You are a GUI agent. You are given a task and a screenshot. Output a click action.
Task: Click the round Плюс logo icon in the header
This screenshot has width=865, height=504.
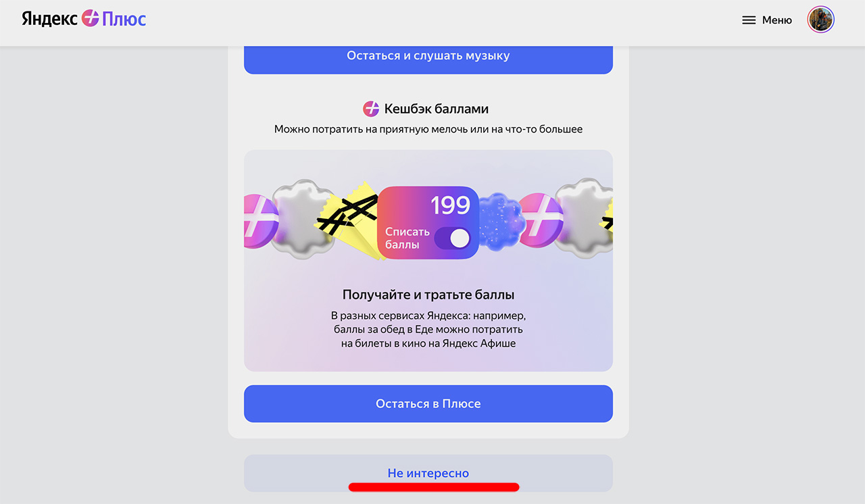(x=90, y=19)
